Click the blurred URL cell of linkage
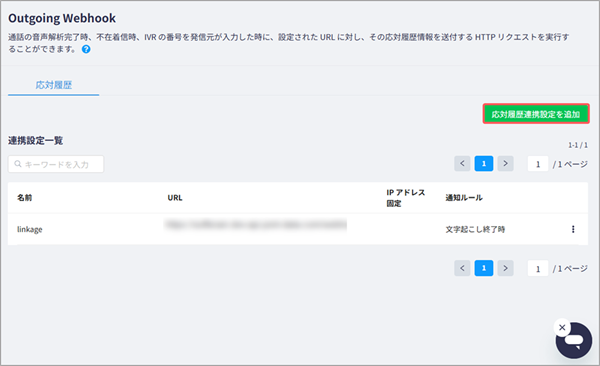 pos(256,225)
